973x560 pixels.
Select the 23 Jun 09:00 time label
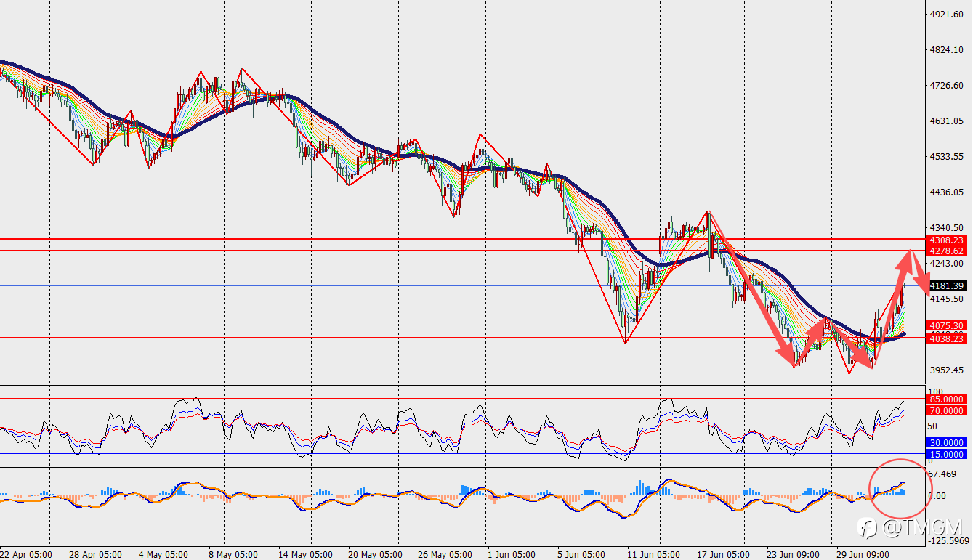click(794, 554)
